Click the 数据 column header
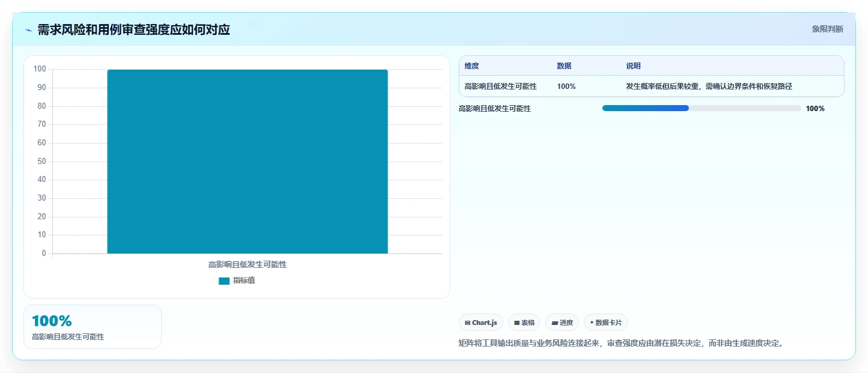 click(564, 66)
